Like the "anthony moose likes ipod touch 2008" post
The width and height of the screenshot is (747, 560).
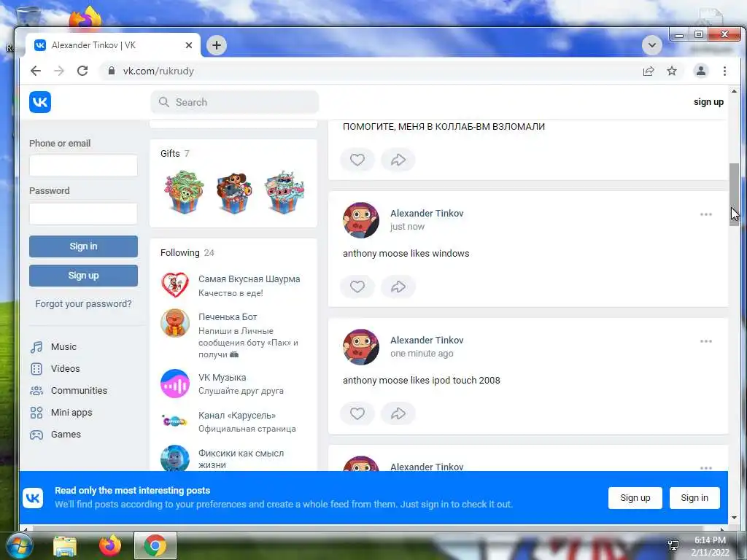357,413
